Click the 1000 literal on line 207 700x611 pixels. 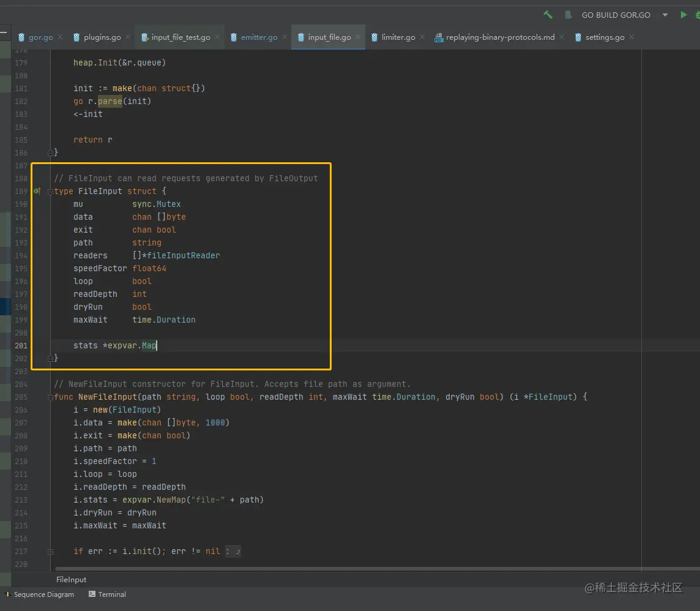(x=215, y=422)
